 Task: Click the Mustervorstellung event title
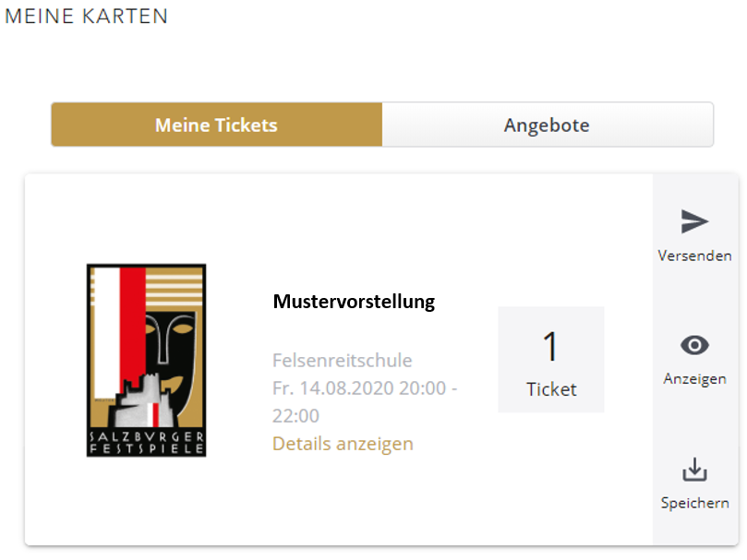tap(354, 302)
